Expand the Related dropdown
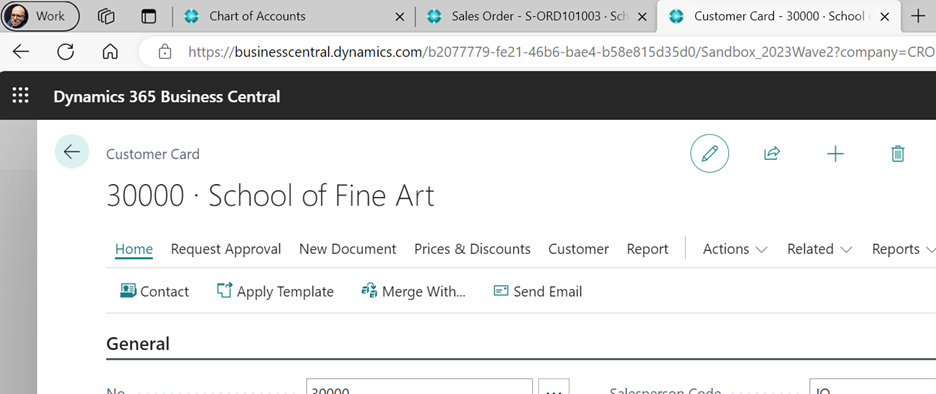 click(x=820, y=249)
